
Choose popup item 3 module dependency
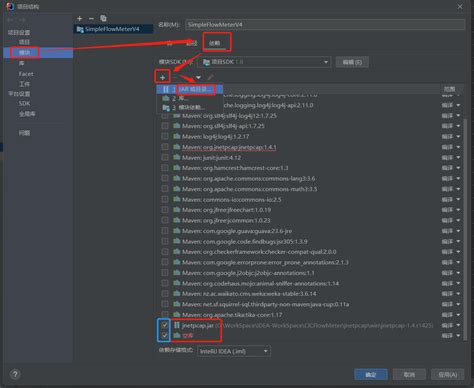point(190,107)
